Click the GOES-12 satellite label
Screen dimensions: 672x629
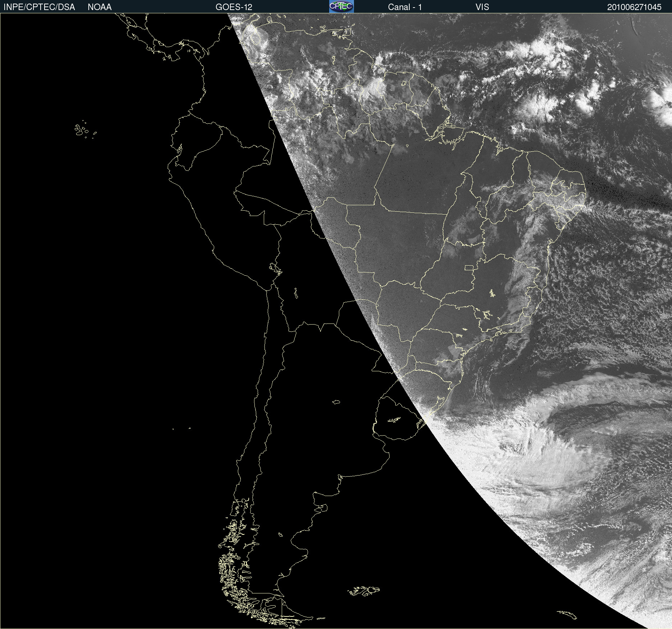(x=234, y=7)
